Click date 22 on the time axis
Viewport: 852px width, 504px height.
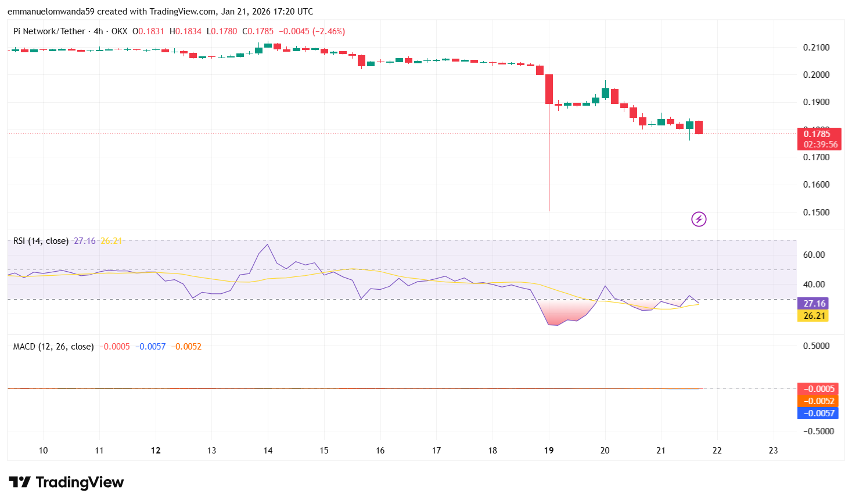click(x=717, y=451)
